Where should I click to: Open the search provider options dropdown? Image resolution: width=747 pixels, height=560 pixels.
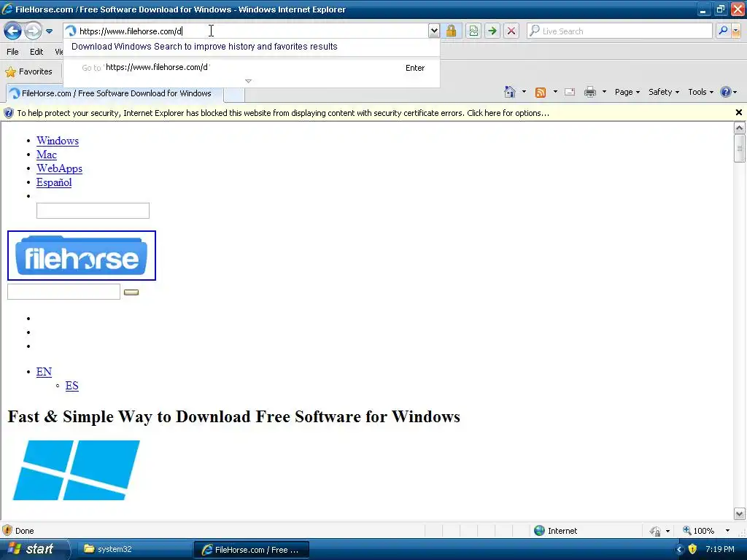click(736, 31)
